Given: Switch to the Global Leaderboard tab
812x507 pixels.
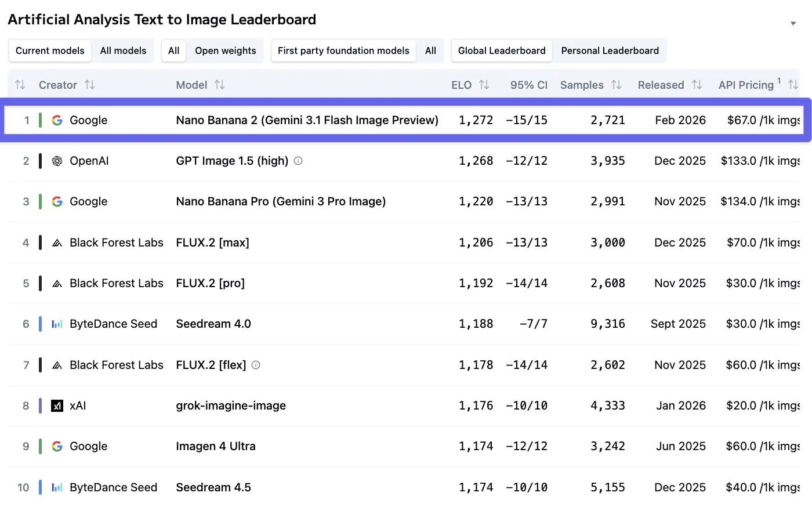Looking at the screenshot, I should point(501,50).
